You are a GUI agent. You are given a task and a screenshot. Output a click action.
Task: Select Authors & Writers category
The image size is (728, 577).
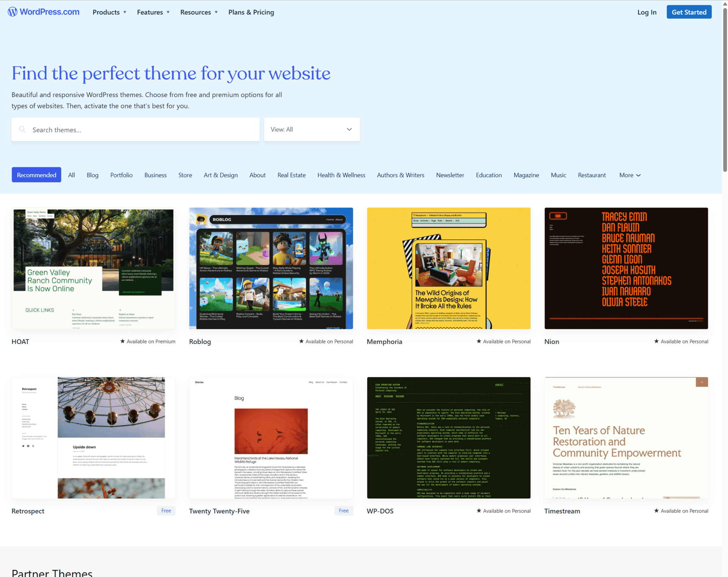tap(400, 175)
